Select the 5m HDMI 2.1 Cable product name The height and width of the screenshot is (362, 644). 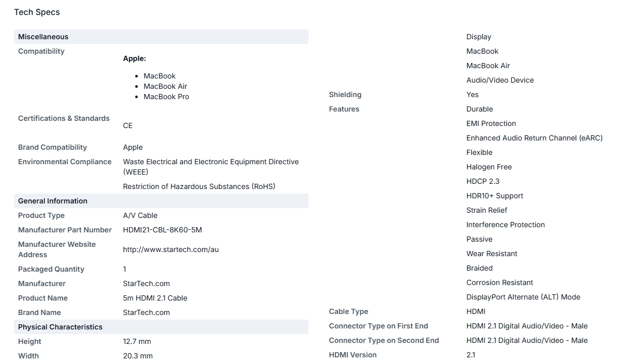155,298
